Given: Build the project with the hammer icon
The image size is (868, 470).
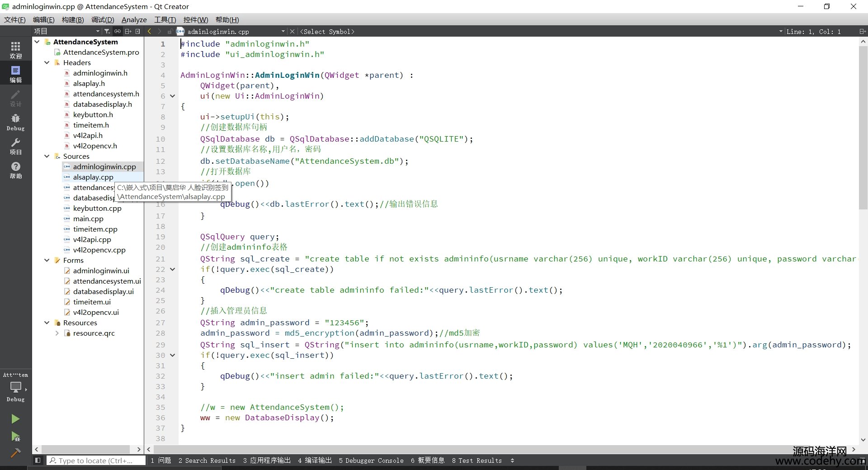Looking at the screenshot, I should coord(15,453).
